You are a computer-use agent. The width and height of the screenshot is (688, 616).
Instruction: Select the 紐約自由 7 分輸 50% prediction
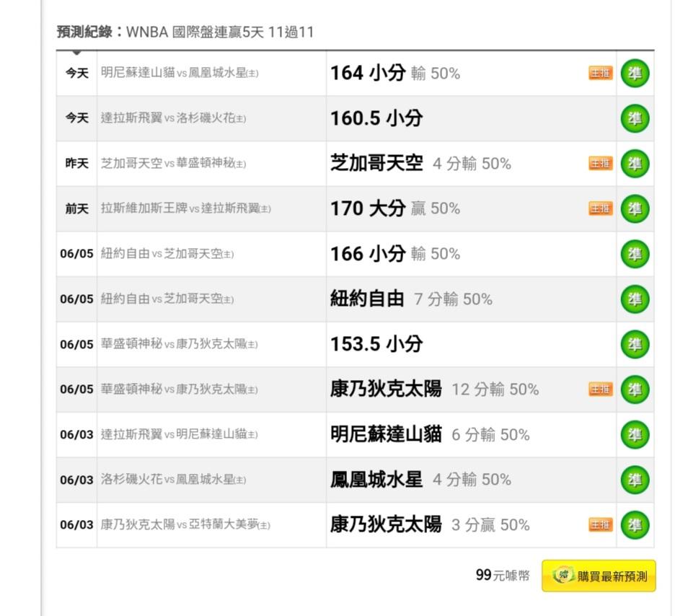pos(412,299)
